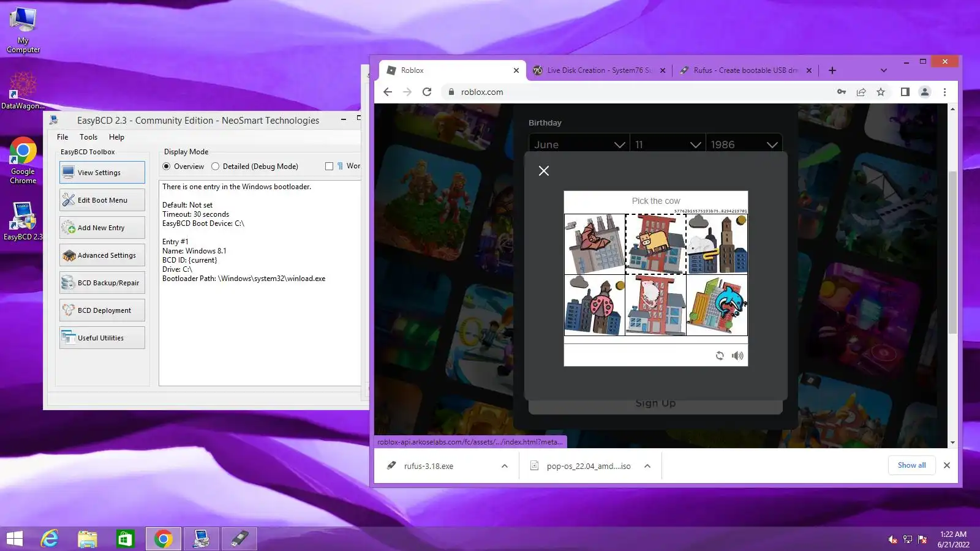Open Internet Explorer from the taskbar
The image size is (980, 551).
pyautogui.click(x=50, y=539)
